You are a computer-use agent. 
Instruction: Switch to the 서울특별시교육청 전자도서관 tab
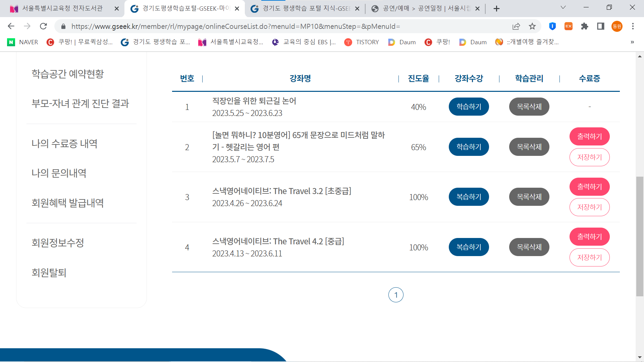click(x=62, y=8)
